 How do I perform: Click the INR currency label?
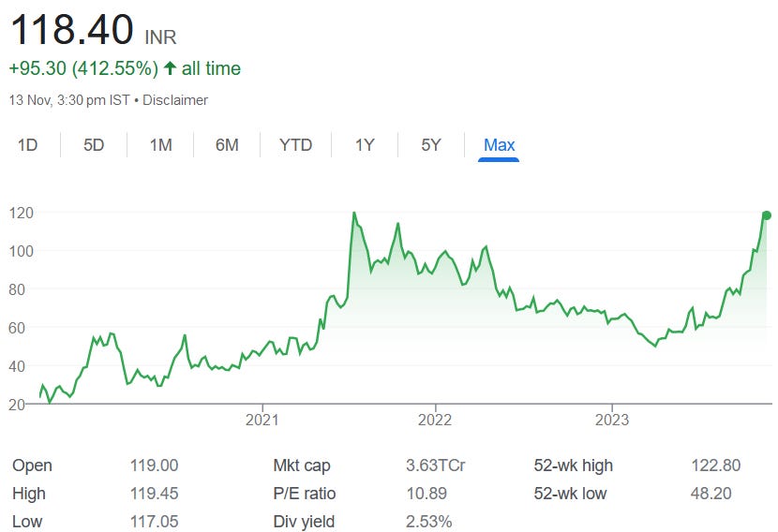tap(160, 37)
